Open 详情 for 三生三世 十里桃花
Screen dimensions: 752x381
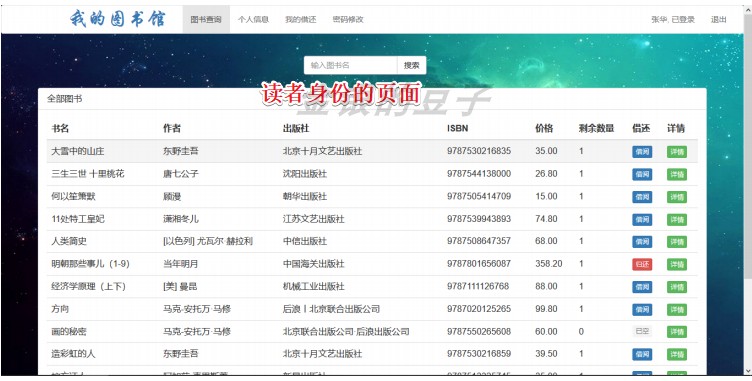pyautogui.click(x=676, y=174)
